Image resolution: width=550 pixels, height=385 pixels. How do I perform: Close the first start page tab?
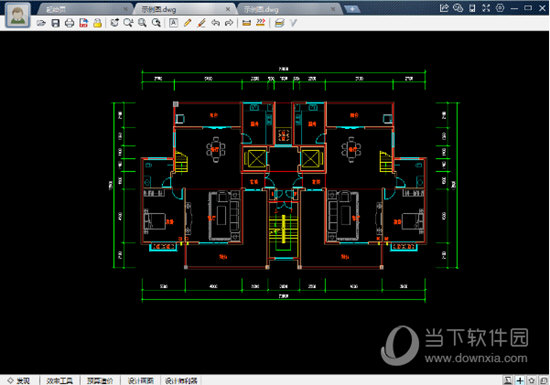click(x=125, y=9)
